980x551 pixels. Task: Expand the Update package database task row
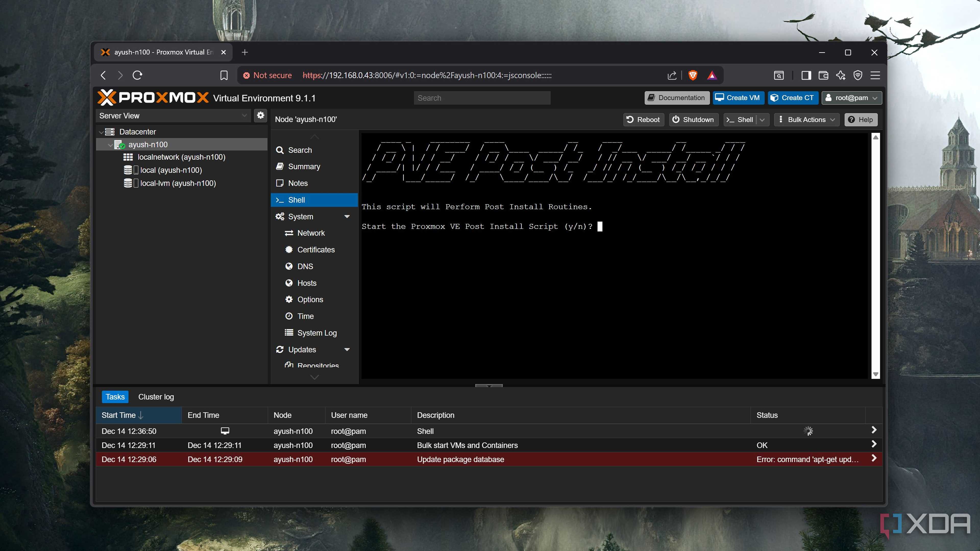874,458
